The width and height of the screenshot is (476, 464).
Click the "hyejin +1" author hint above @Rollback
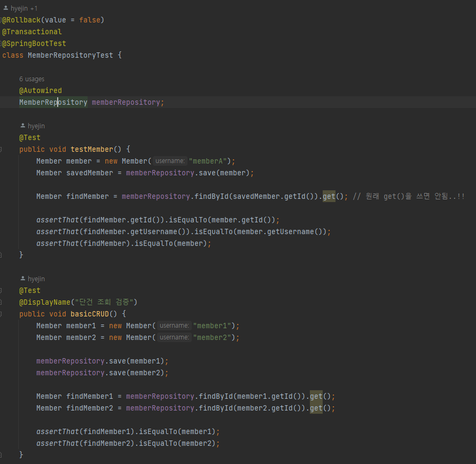click(x=20, y=9)
